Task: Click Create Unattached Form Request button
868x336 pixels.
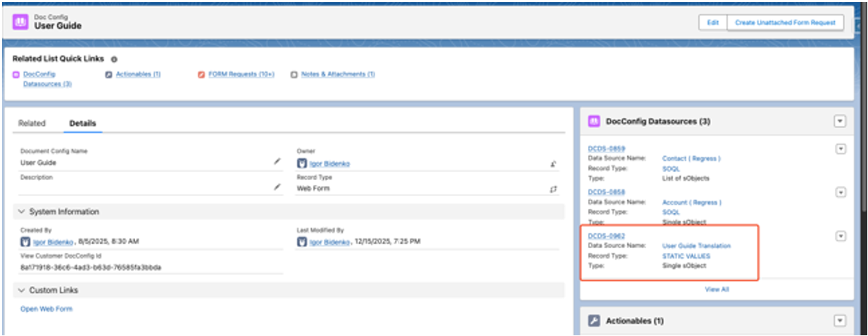Action: tap(784, 23)
